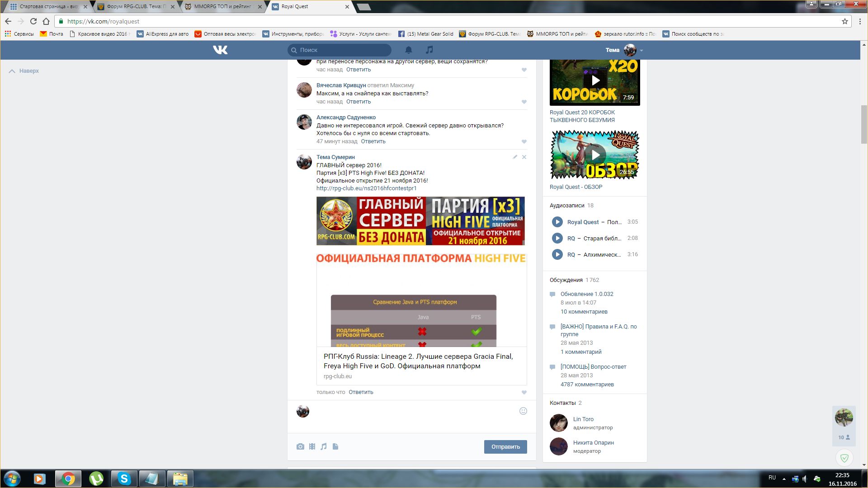
Task: Open the VK music note icon
Action: coord(429,50)
